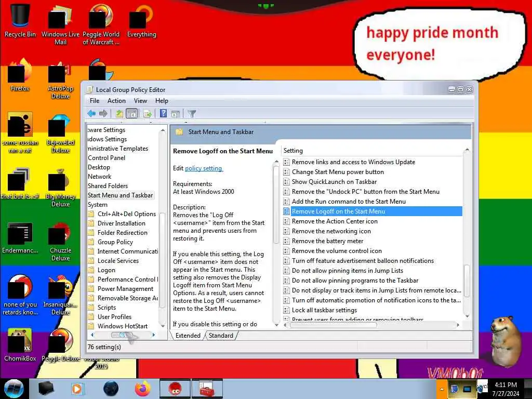Click the tree pane horizontal scrollbar thumb
Viewport: 532px width, 399px height.
[122, 335]
